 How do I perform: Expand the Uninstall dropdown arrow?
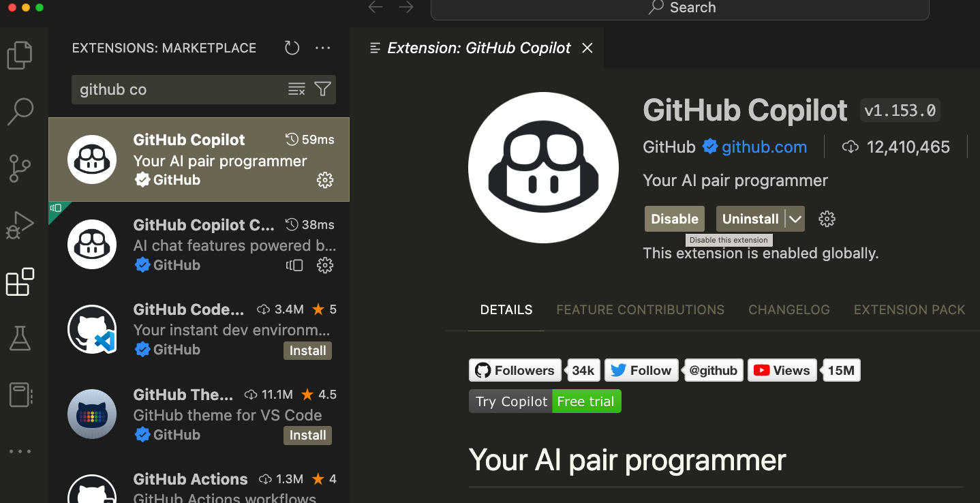(795, 219)
